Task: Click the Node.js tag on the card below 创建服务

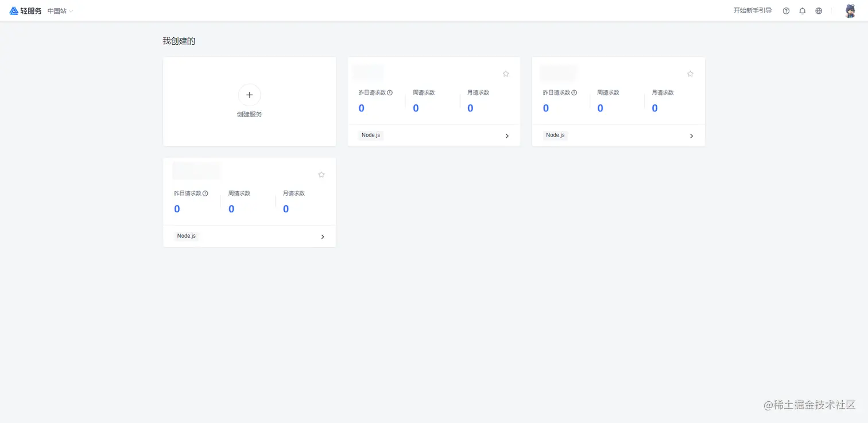Action: click(x=187, y=236)
